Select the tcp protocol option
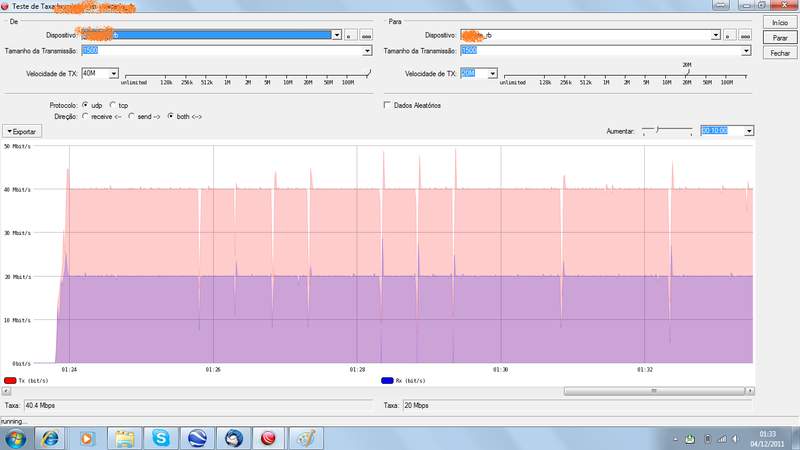This screenshot has width=800, height=450. pyautogui.click(x=113, y=104)
